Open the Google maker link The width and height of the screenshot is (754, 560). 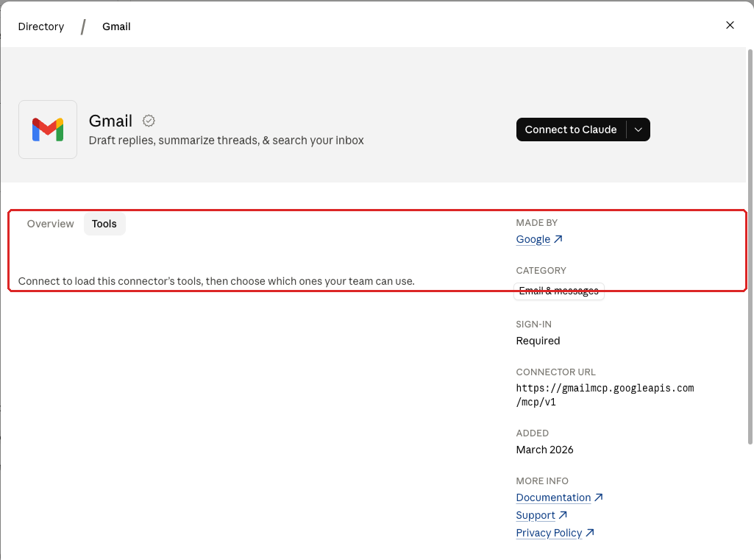pyautogui.click(x=539, y=239)
